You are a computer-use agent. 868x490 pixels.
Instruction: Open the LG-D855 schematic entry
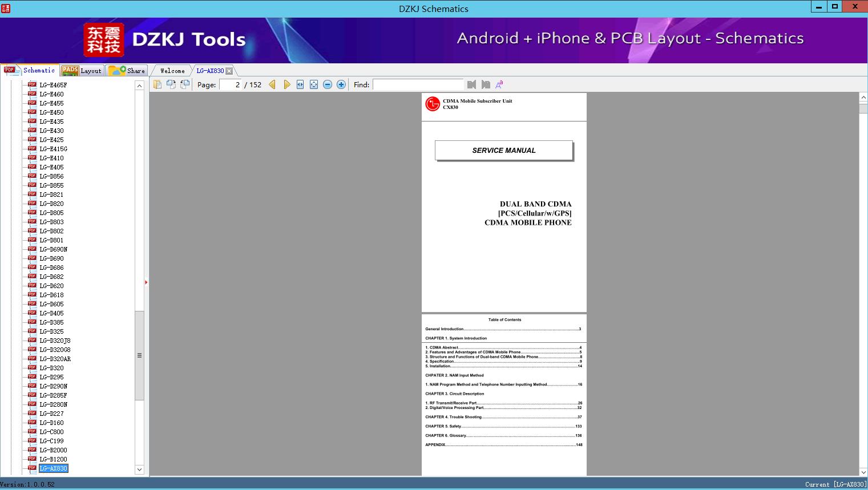[51, 185]
